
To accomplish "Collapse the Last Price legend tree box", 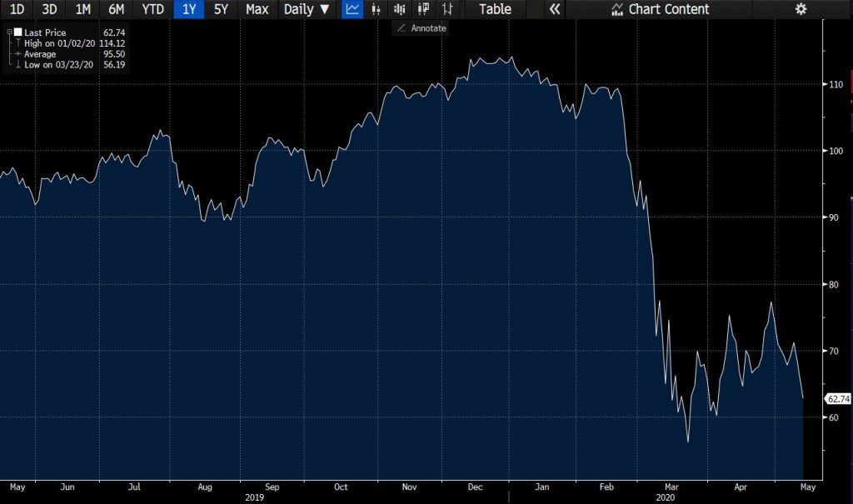I will click(x=9, y=32).
